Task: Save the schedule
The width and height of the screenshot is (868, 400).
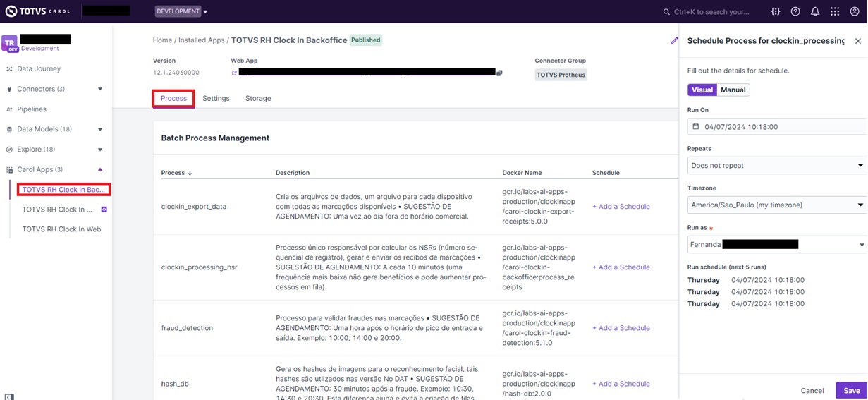Action: pos(851,391)
